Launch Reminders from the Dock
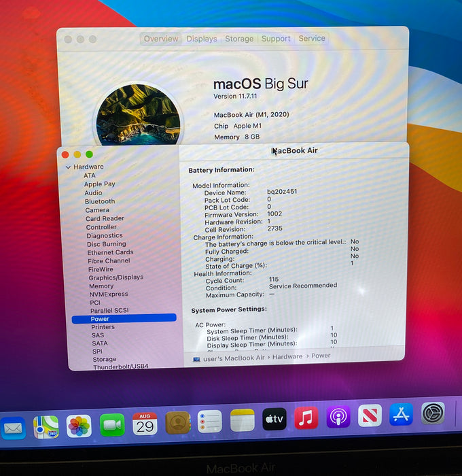Screen dimensions: 462x476 [x=210, y=422]
